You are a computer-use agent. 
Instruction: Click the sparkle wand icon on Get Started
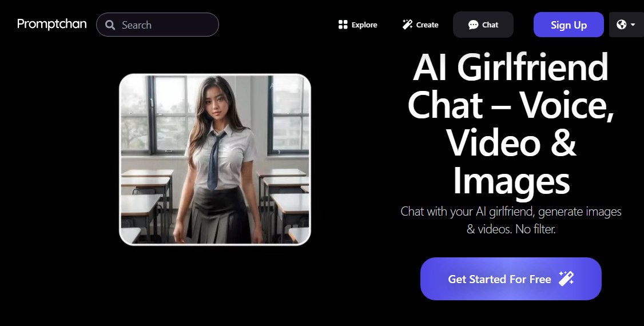click(x=566, y=279)
